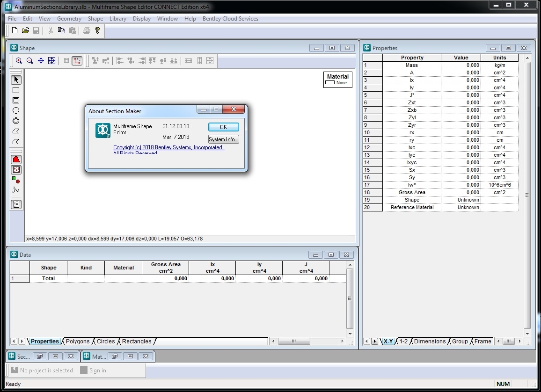
Task: Click the Data window vertical scrollbar thumb
Action: coord(350,298)
